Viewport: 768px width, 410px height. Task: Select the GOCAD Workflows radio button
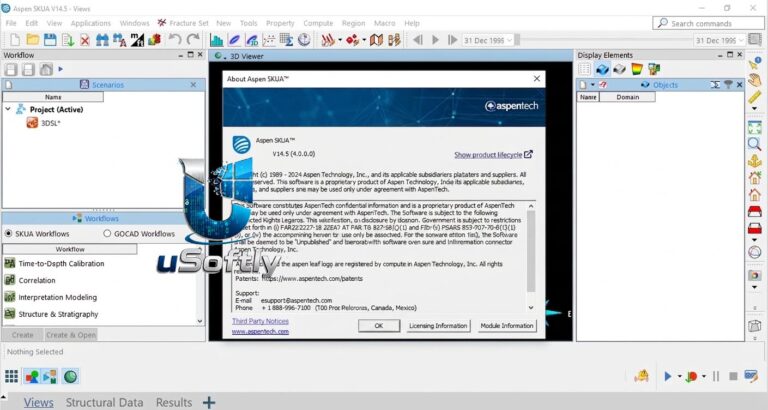click(107, 234)
